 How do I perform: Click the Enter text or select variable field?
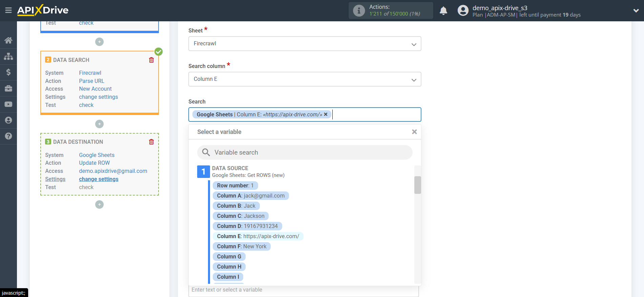[x=304, y=290]
